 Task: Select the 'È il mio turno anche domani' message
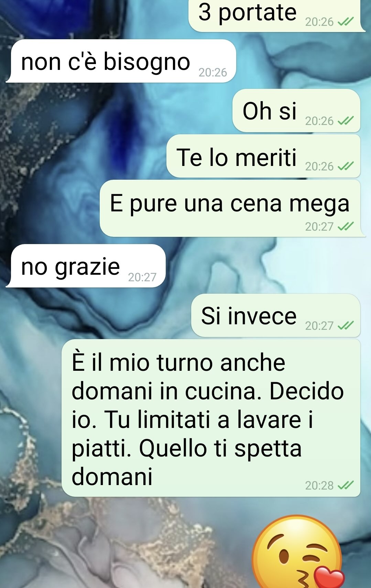click(x=211, y=418)
